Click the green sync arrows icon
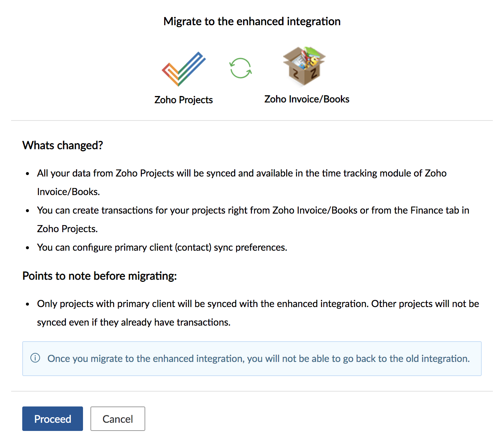 (240, 68)
